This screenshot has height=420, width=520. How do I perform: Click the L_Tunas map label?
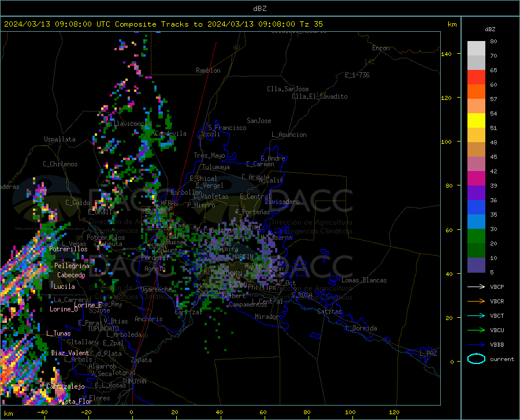click(58, 333)
